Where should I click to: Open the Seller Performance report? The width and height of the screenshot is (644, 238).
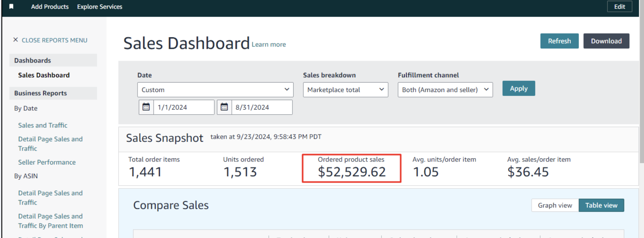click(x=47, y=162)
